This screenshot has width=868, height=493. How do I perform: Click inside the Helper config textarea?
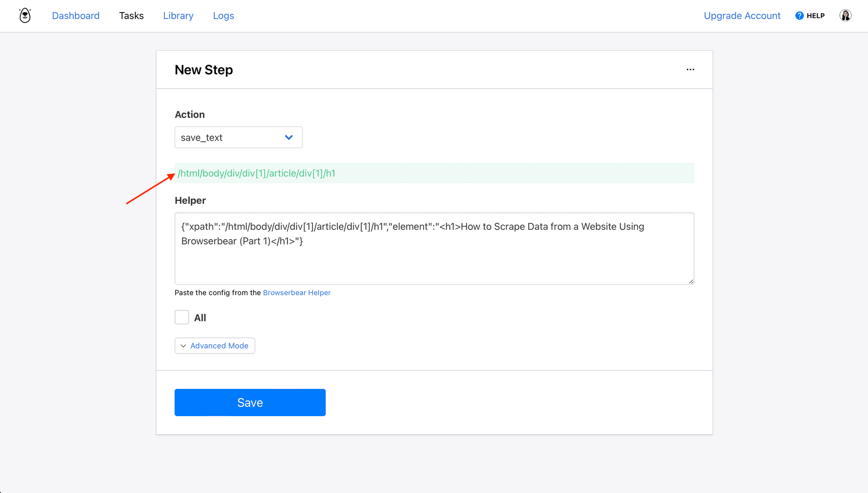[434, 248]
